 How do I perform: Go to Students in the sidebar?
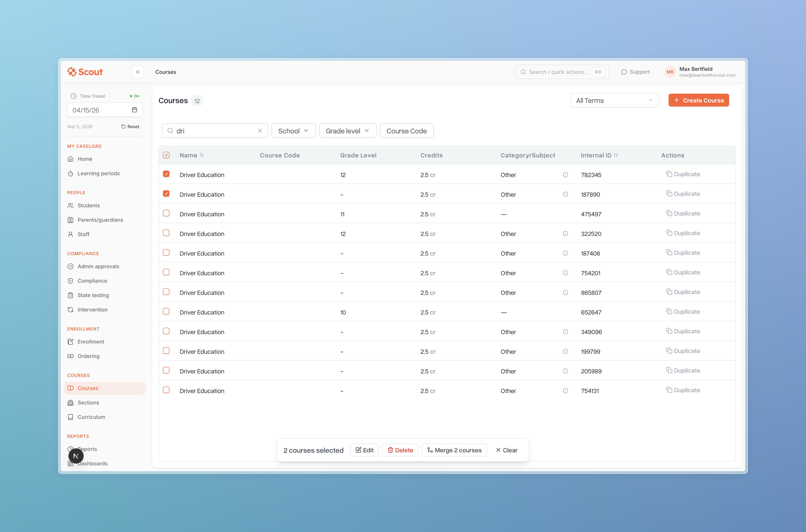coord(89,206)
